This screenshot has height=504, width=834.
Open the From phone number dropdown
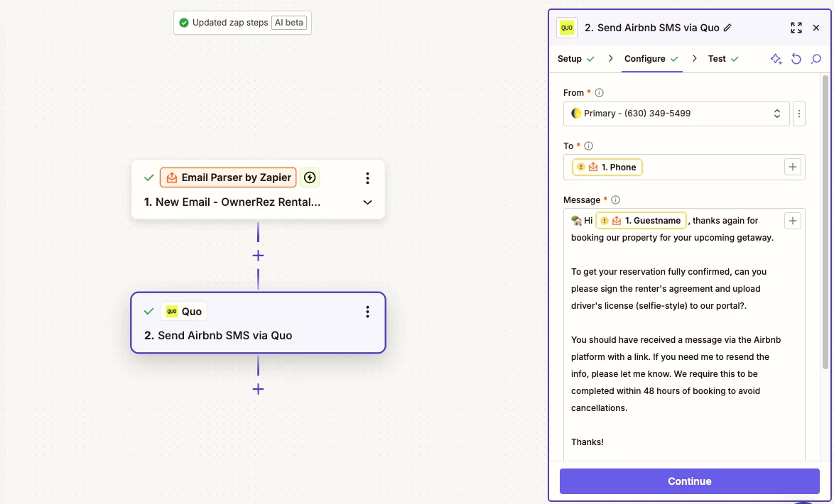(x=676, y=114)
